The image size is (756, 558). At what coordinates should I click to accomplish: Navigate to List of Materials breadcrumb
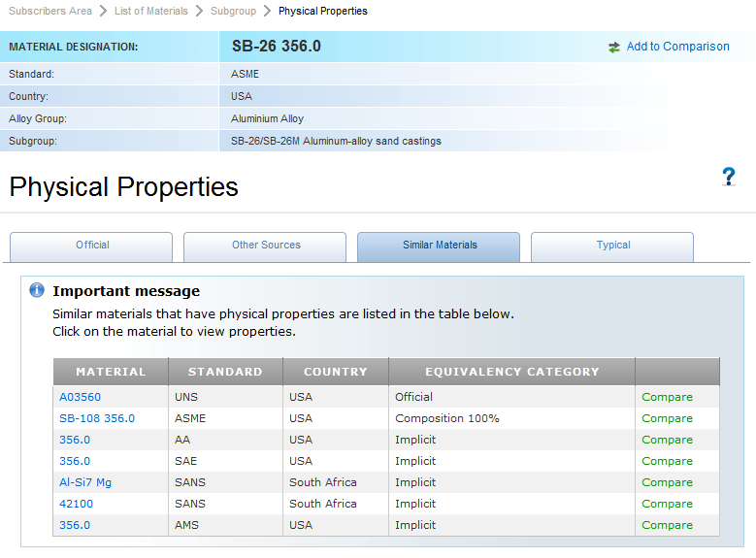tap(150, 11)
